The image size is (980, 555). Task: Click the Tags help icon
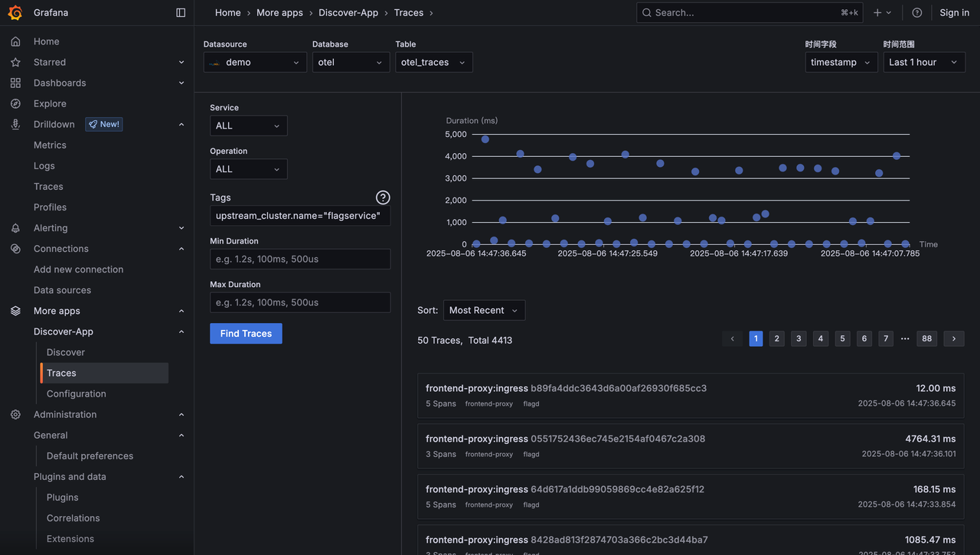pyautogui.click(x=383, y=198)
